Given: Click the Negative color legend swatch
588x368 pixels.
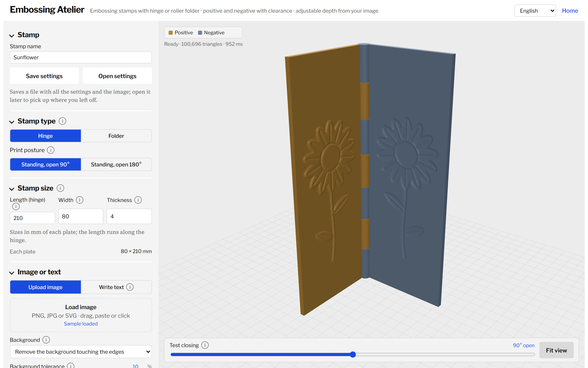Looking at the screenshot, I should tap(200, 33).
